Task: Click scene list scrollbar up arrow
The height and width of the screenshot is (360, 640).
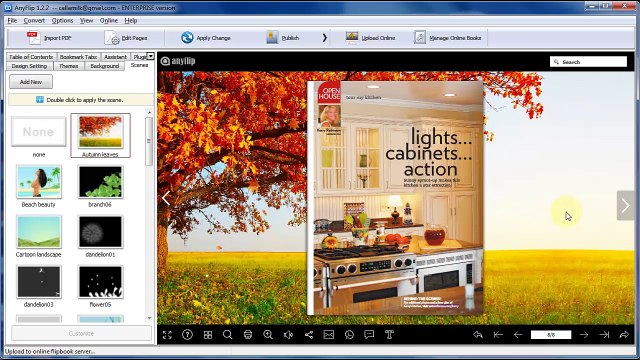Action: click(x=149, y=113)
